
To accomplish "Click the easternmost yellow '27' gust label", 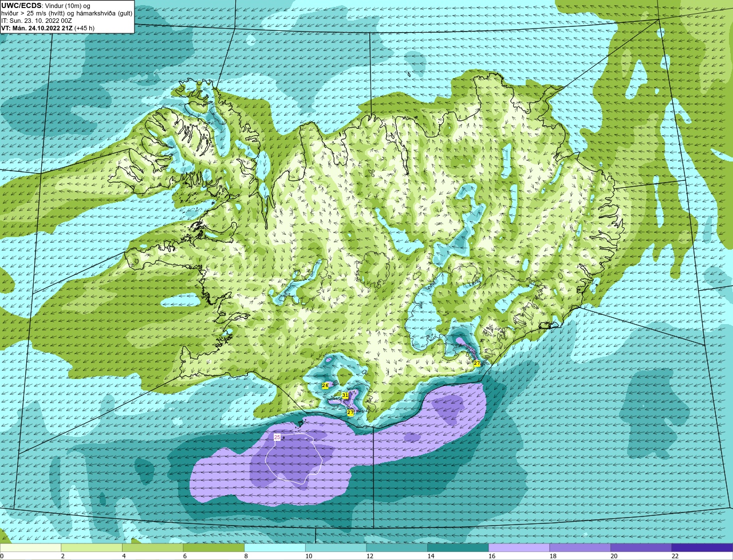I will click(x=477, y=363).
